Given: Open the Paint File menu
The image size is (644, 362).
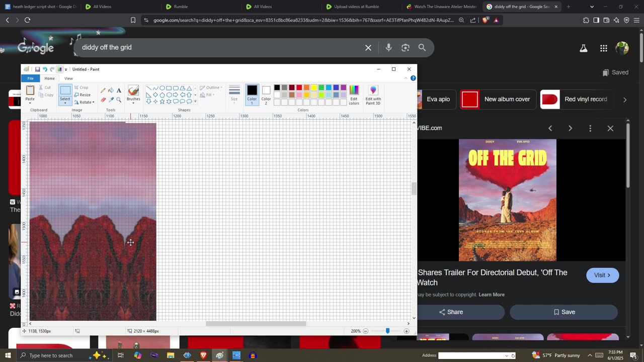Looking at the screenshot, I should pos(31,78).
